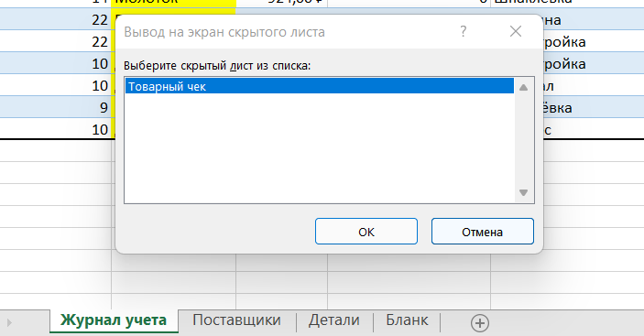Open the Детали sheet tab
This screenshot has height=336, width=644.
click(x=334, y=320)
